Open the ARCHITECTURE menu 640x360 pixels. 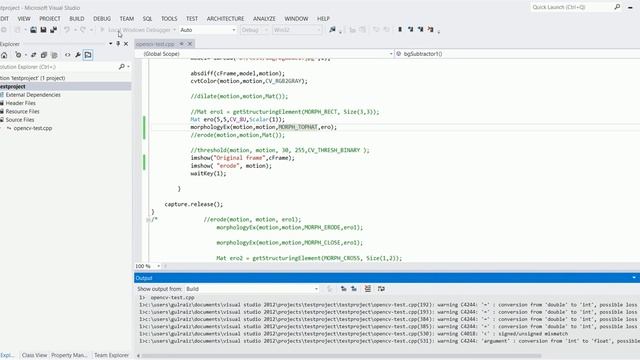pyautogui.click(x=225, y=18)
